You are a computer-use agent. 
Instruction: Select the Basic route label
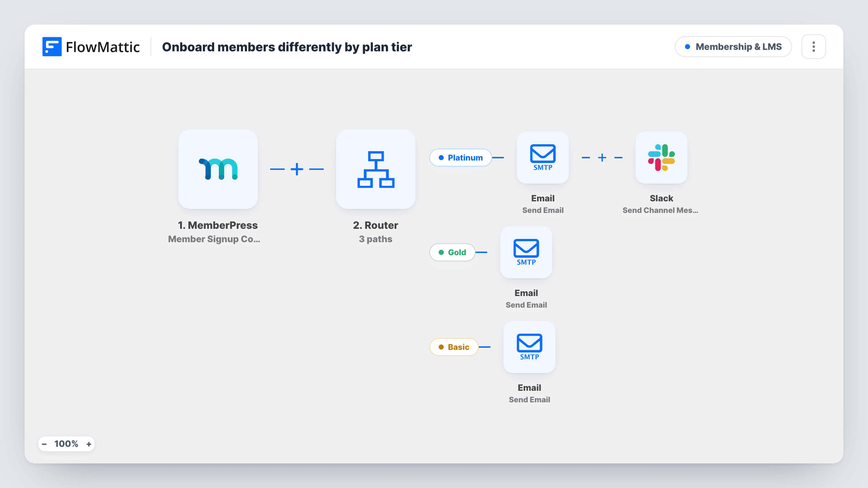(454, 347)
